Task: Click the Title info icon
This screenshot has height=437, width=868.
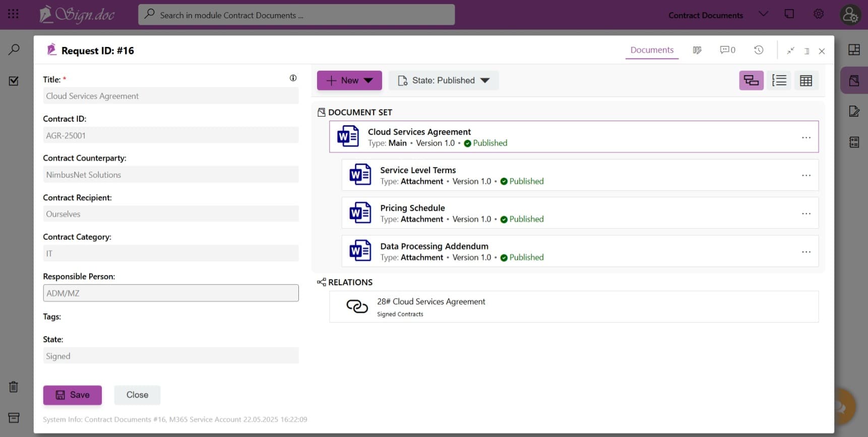Action: point(293,78)
